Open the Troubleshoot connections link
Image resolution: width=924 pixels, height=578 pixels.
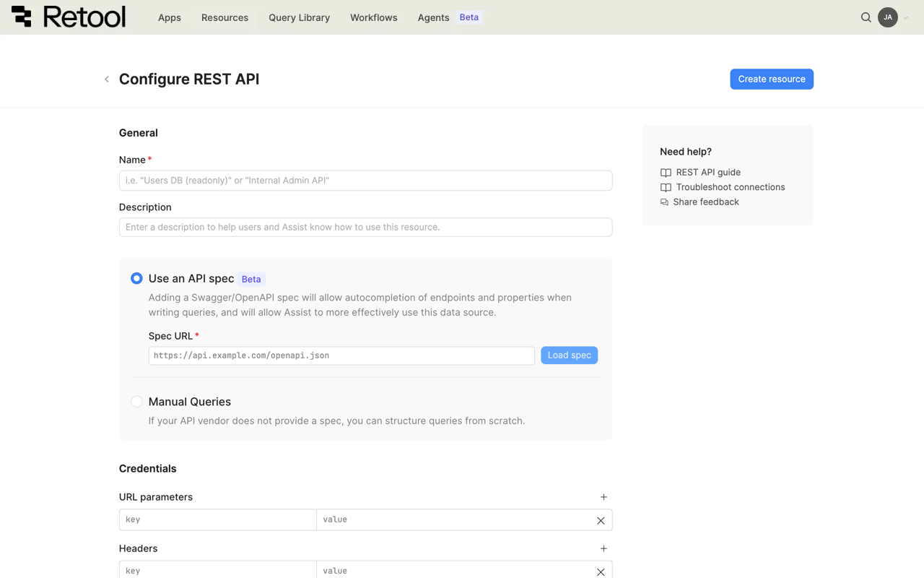(730, 187)
